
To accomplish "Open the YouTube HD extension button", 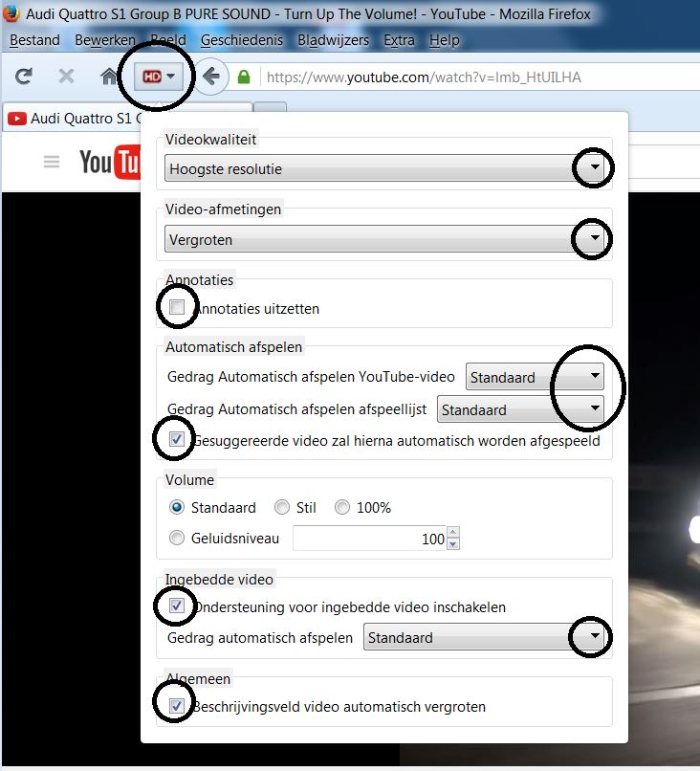I will (159, 77).
